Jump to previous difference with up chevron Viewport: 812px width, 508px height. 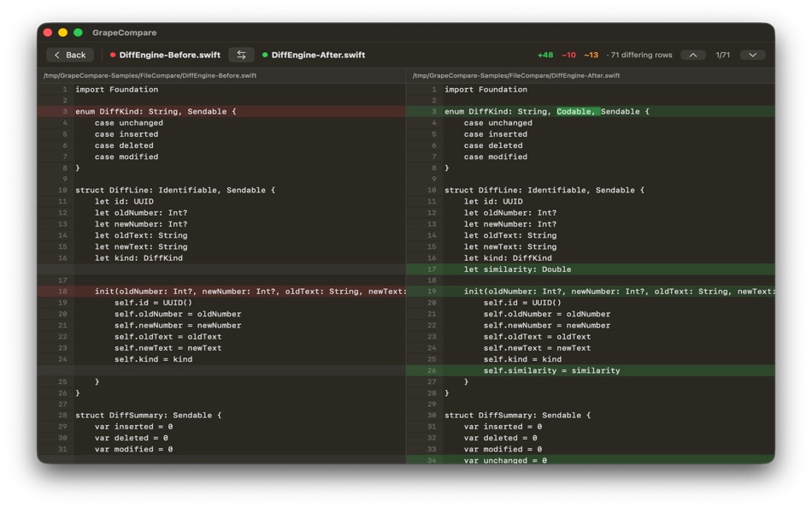[693, 55]
